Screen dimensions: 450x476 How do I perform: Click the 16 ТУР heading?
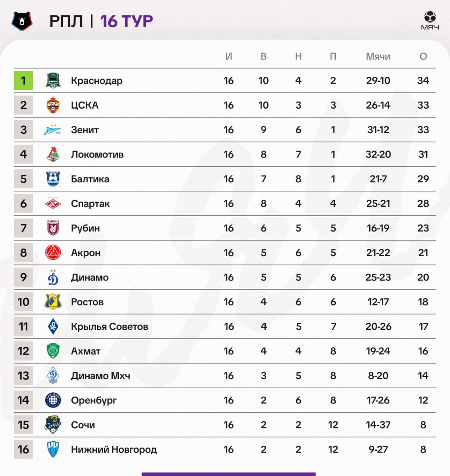[x=126, y=21]
